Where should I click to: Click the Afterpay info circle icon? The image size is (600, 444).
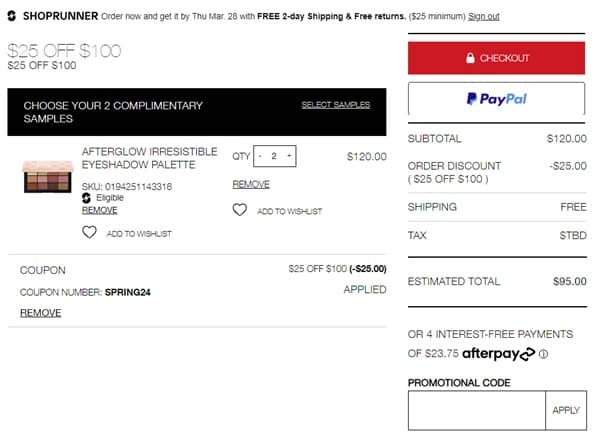pos(544,354)
